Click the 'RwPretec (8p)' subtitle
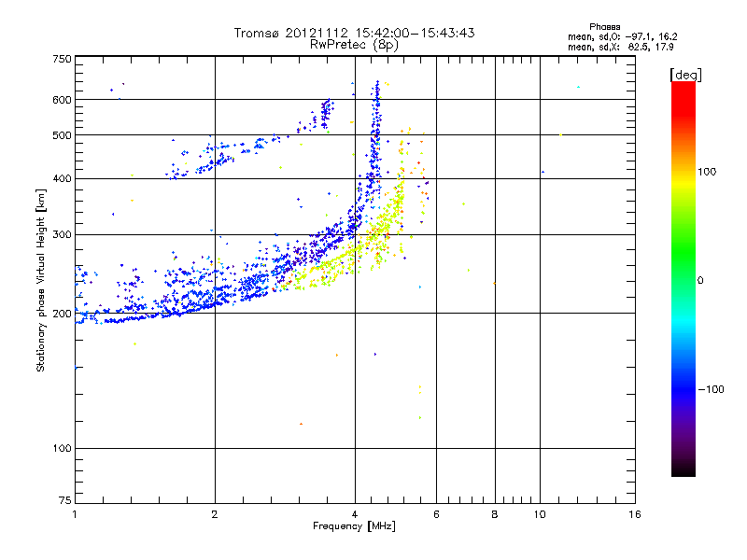747x560 pixels. click(354, 45)
